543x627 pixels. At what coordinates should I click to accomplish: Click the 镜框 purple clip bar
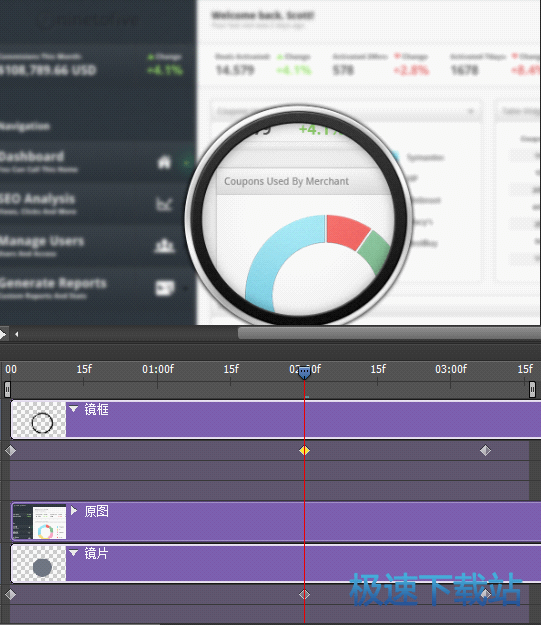303,420
